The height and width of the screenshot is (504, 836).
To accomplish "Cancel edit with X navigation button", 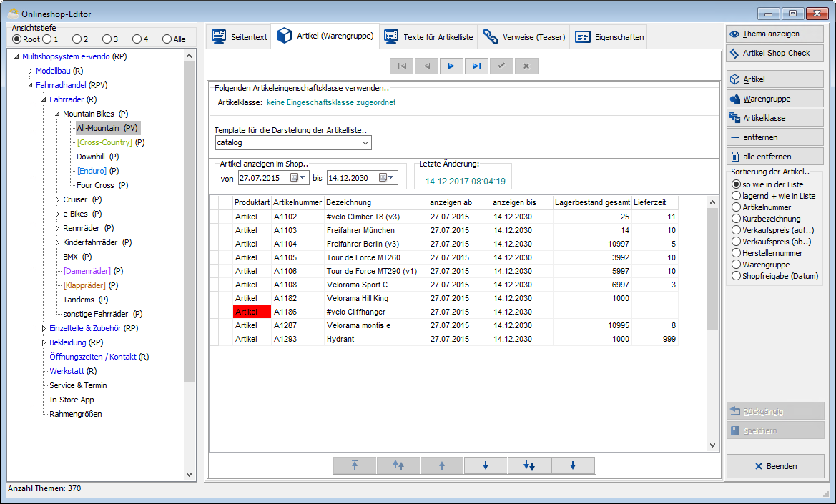I will [x=526, y=66].
